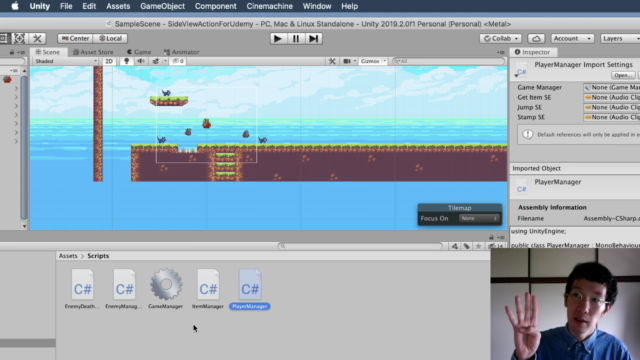Open the Tilemap Focus On dropdown
Viewport: 640px width, 360px height.
pos(479,218)
